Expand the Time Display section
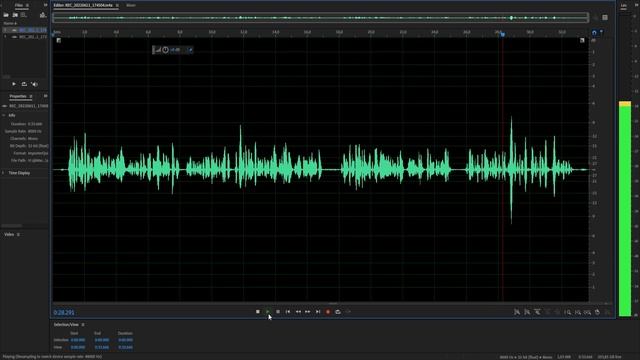Screen dimensions: 640x360 click(4, 173)
